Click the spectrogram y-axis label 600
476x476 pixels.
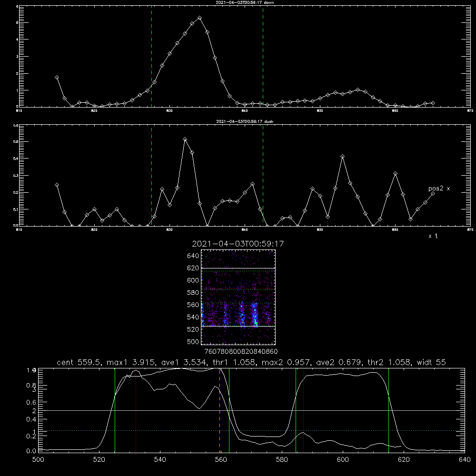pos(193,280)
